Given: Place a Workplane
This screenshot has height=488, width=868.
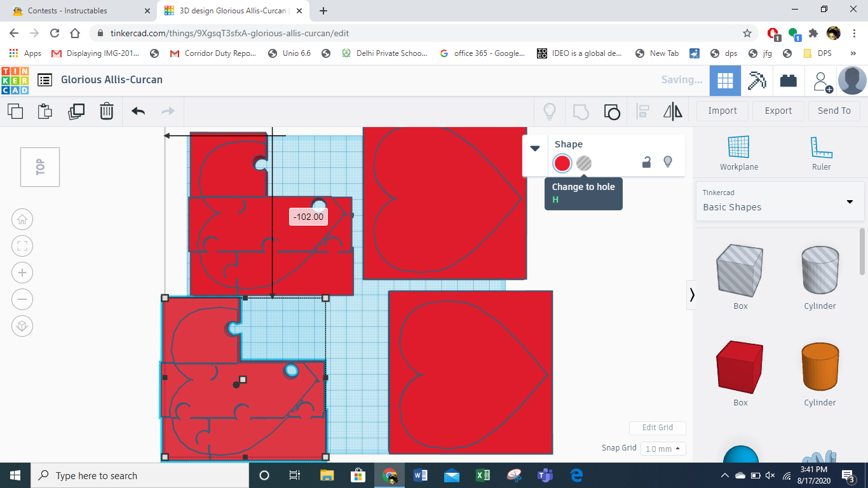Looking at the screenshot, I should (739, 153).
